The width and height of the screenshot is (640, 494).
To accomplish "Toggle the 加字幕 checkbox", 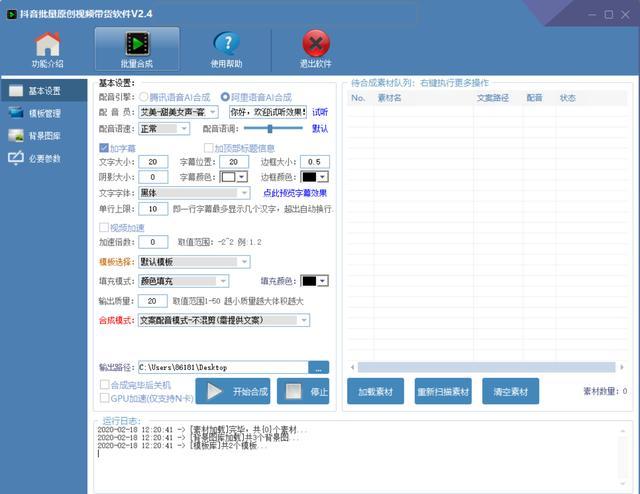I will (104, 148).
